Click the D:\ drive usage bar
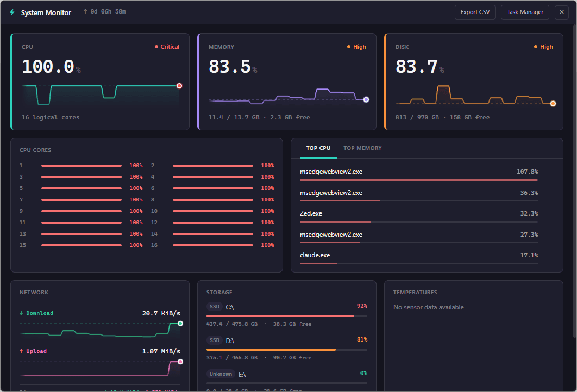Image resolution: width=577 pixels, height=392 pixels. (x=287, y=350)
